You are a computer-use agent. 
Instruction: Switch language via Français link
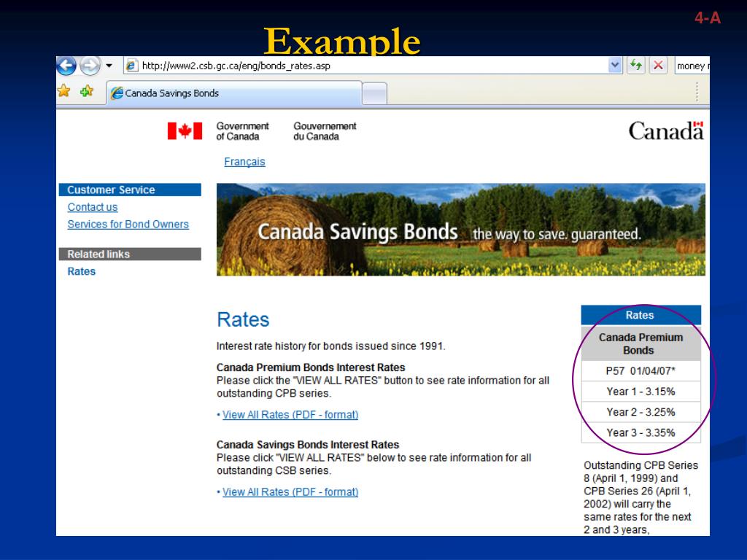244,162
